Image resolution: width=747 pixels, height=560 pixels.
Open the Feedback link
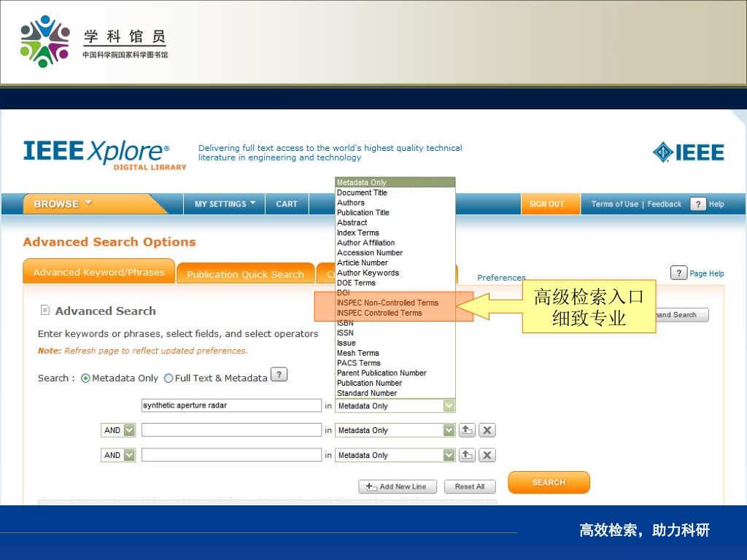pos(664,204)
